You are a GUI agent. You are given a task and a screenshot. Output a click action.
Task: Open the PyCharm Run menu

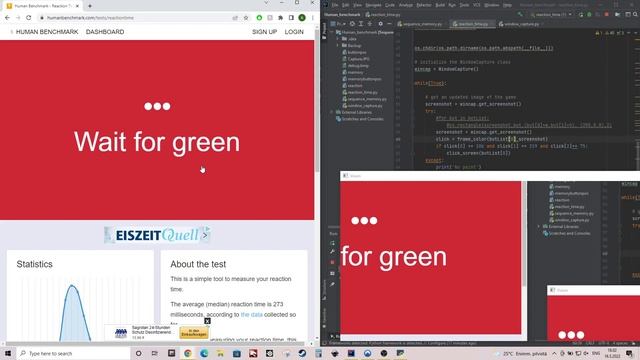(x=452, y=5)
